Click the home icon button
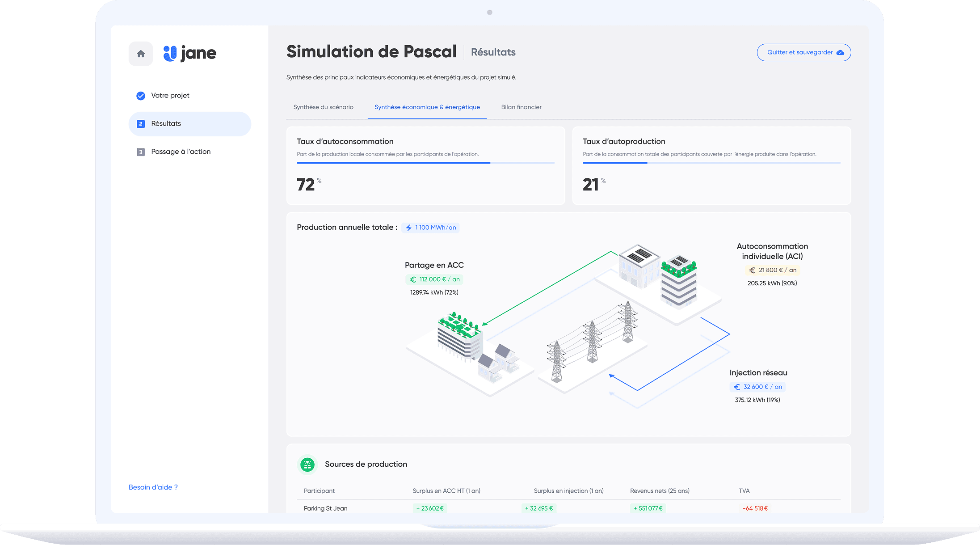 pos(141,54)
